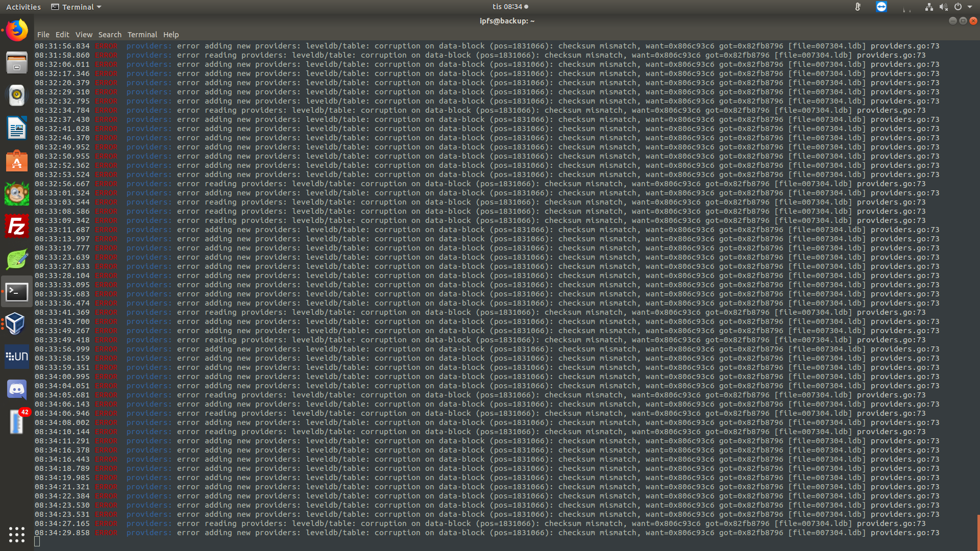Open the Show Applications grid
This screenshot has width=980, height=551.
tap(17, 534)
